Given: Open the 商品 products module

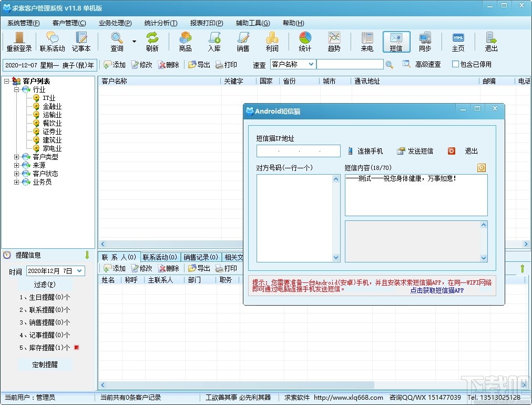Looking at the screenshot, I should click(185, 42).
